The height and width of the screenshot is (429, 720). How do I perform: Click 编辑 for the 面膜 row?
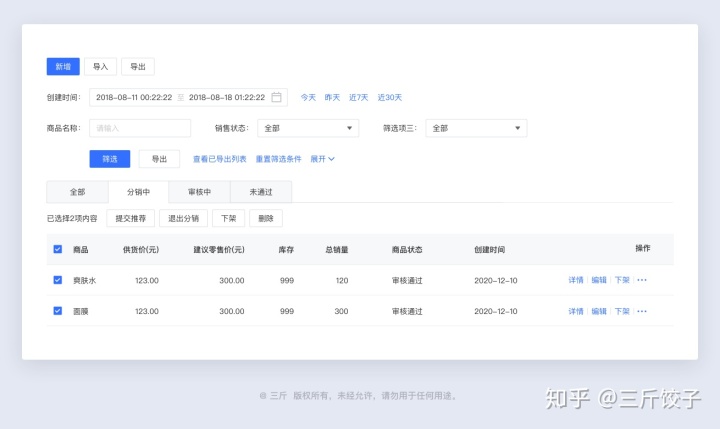click(599, 311)
